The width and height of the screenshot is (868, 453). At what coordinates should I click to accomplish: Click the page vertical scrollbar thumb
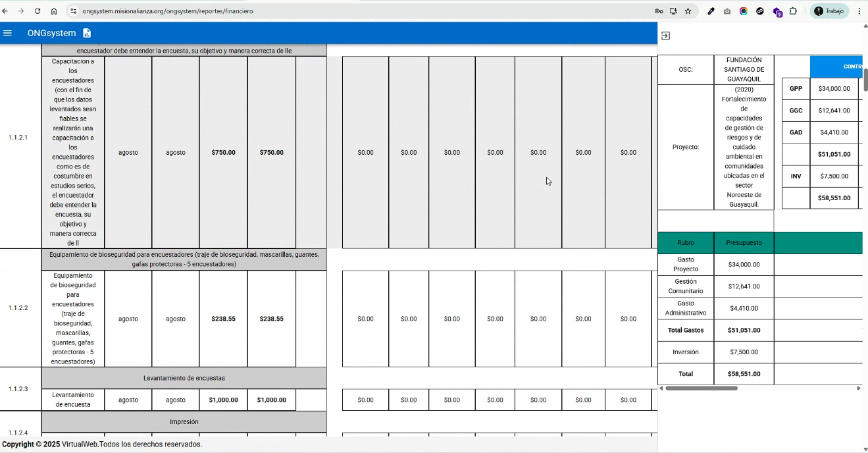pos(865,79)
